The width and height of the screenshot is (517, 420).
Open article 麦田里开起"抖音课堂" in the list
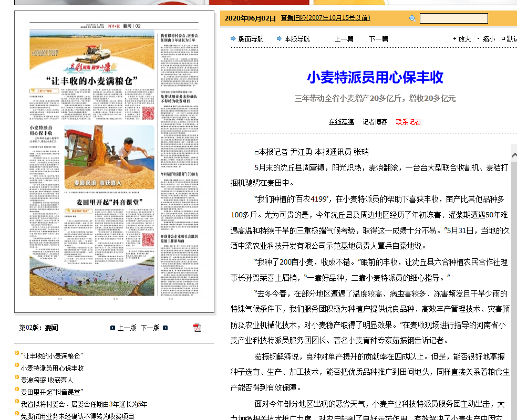52,392
